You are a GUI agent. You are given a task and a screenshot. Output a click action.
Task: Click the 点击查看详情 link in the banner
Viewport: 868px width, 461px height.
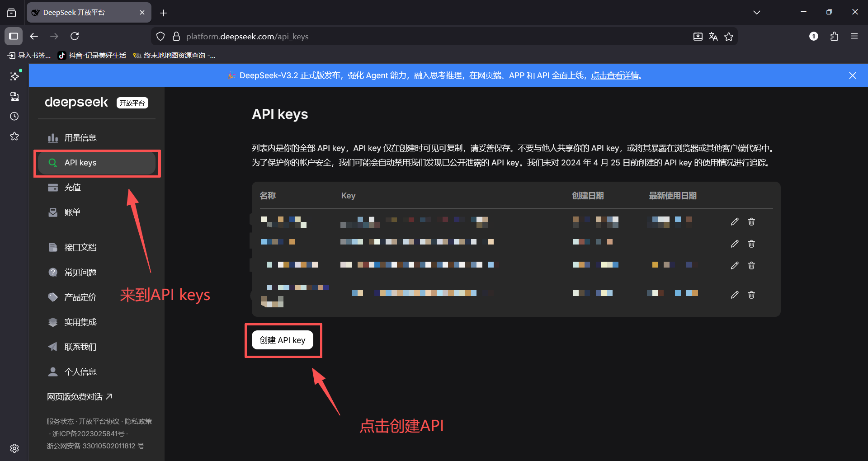[615, 75]
